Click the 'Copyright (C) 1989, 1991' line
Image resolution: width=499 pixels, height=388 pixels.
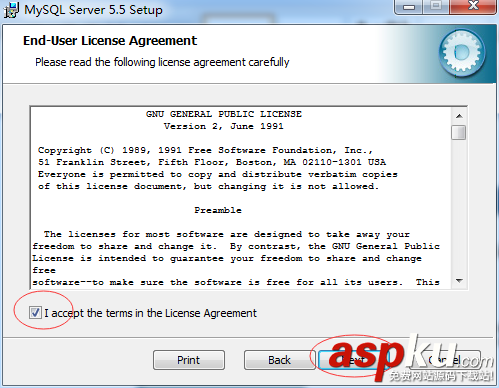click(205, 150)
